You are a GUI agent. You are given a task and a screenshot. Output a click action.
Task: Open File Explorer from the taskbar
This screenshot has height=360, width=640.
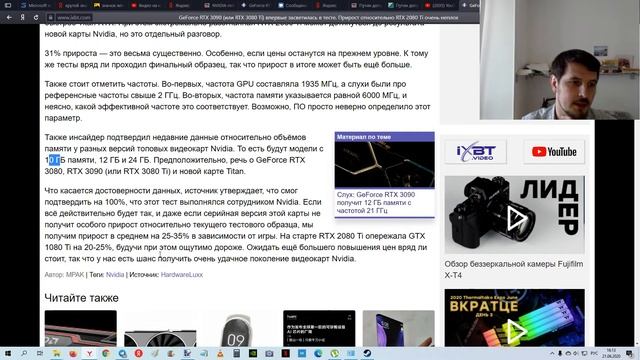click(56, 353)
